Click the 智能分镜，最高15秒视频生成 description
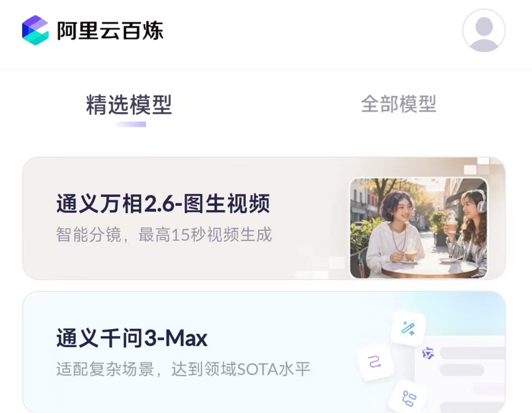Screen dimensions: 532x413 [x=164, y=235]
